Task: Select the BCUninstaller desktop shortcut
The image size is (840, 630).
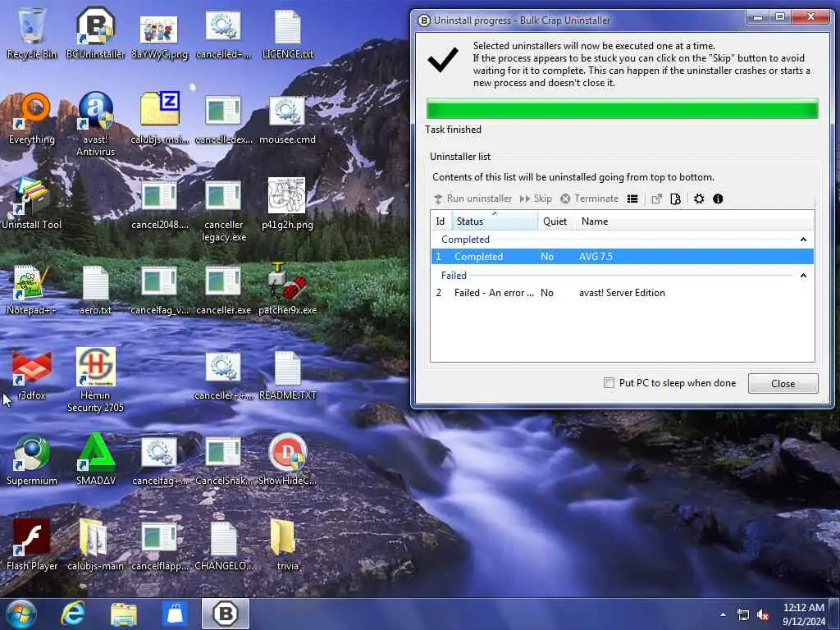Action: point(95,33)
